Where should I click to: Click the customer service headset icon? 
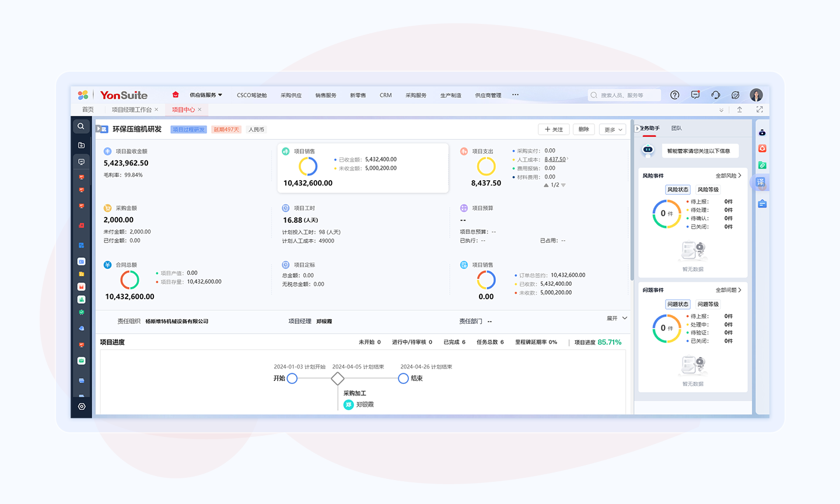click(x=715, y=95)
